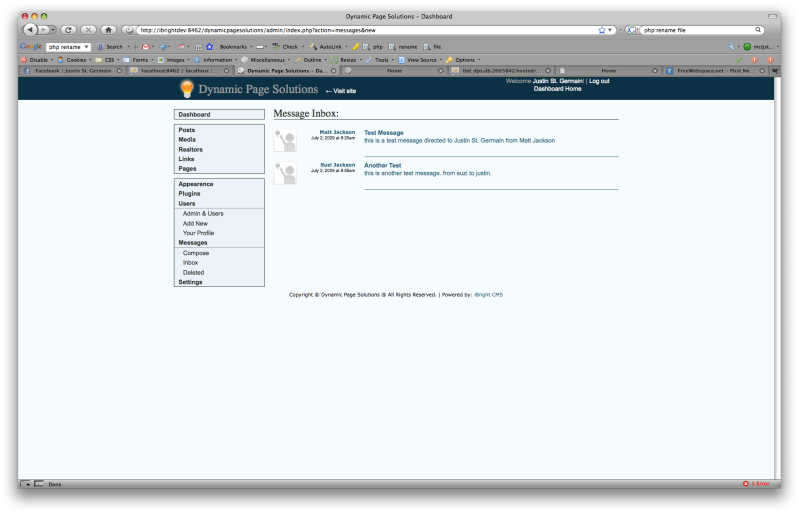Image resolution: width=799 pixels, height=513 pixels.
Task: Switch to the Facebook | Justin St. Germain tab
Action: pyautogui.click(x=72, y=71)
